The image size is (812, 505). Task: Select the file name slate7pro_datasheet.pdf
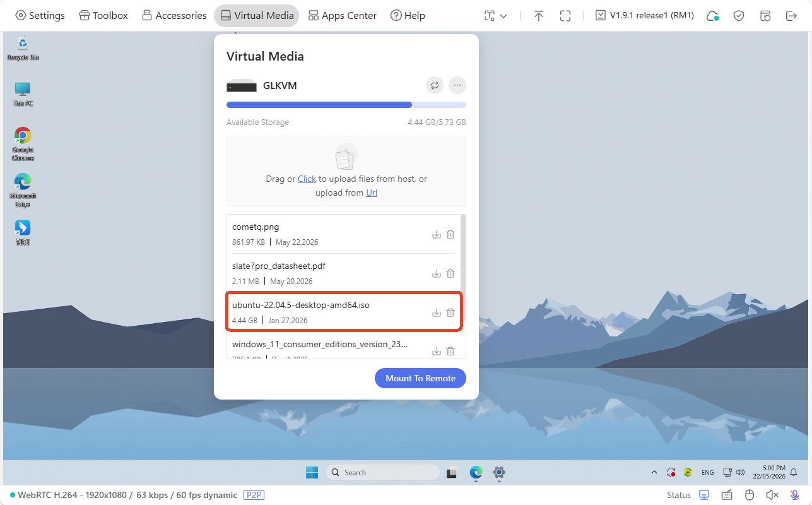tap(279, 266)
